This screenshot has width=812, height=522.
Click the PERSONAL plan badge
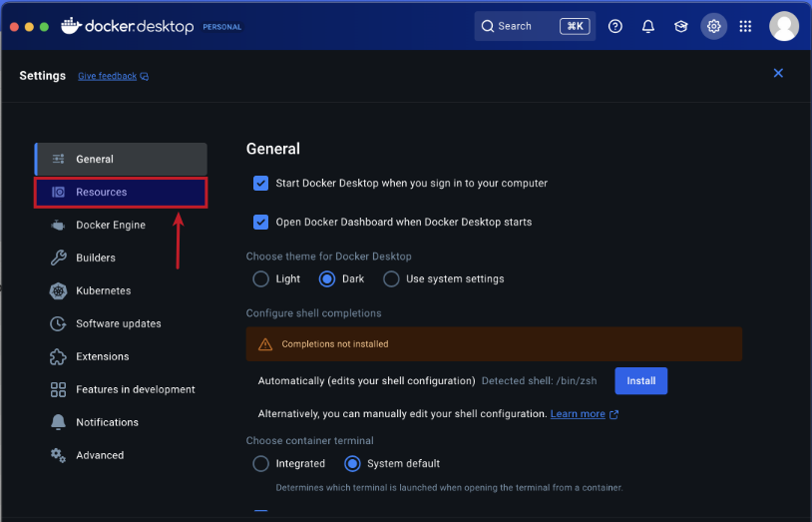pos(221,27)
